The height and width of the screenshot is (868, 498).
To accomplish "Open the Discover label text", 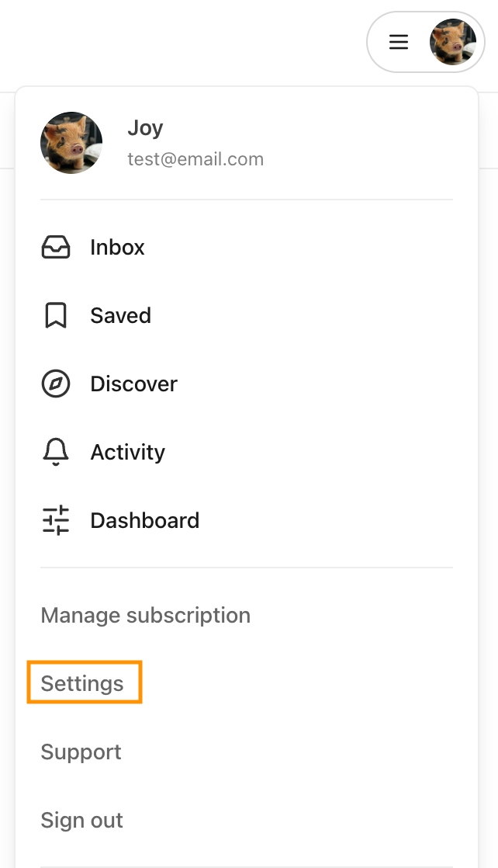I will coord(134,384).
